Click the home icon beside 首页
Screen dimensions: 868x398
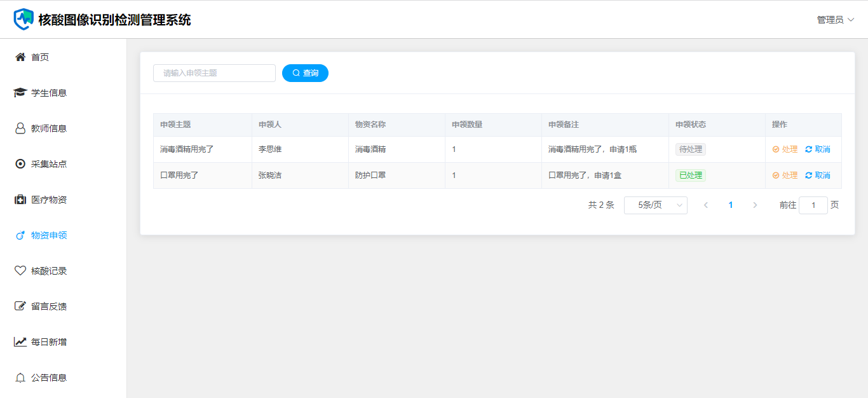tap(20, 57)
